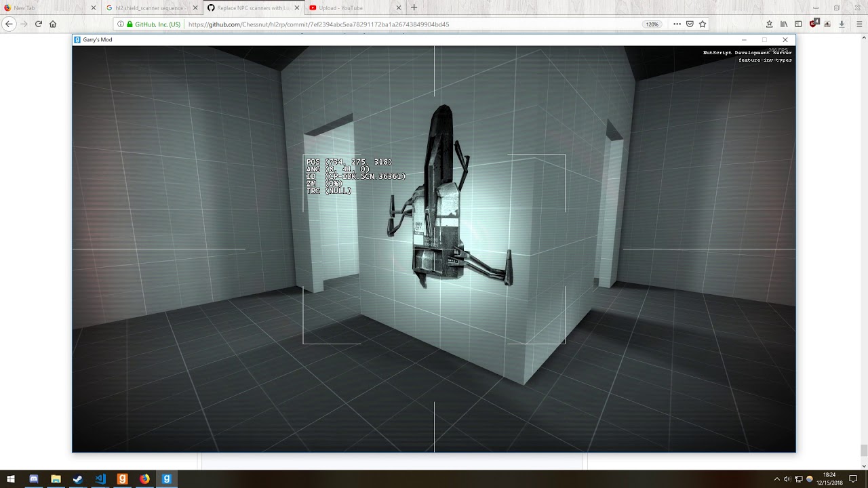Go forward with the browser arrow
868x488 pixels.
(x=24, y=24)
